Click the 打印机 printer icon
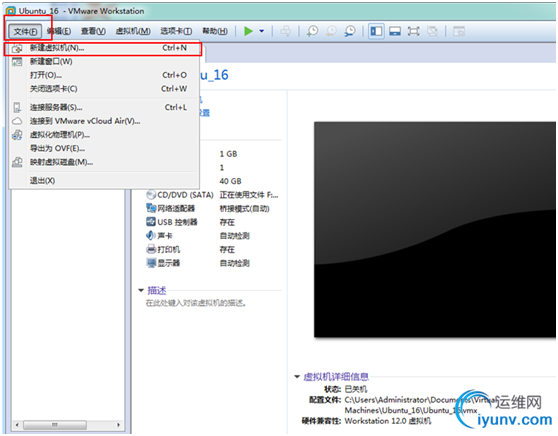The height and width of the screenshot is (436, 558). (x=151, y=249)
